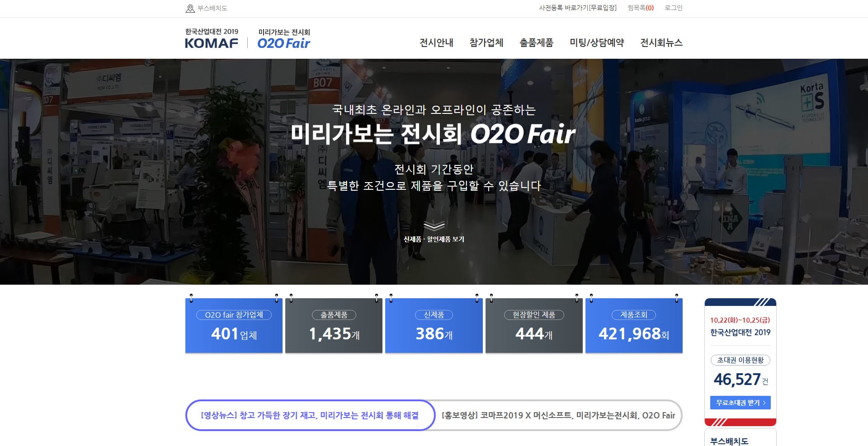The height and width of the screenshot is (446, 868).
Task: Select the O2O fair 참가업체 401 card
Action: [234, 325]
